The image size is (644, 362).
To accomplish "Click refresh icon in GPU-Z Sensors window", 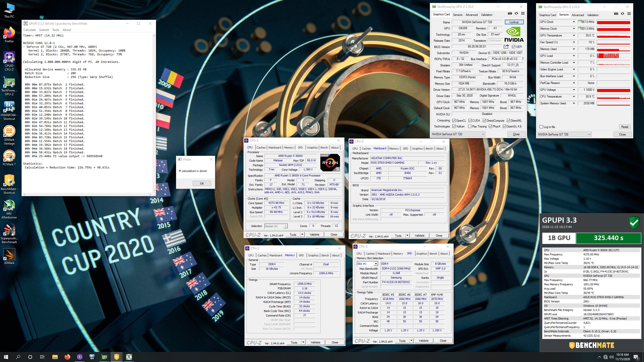I will tap(622, 14).
